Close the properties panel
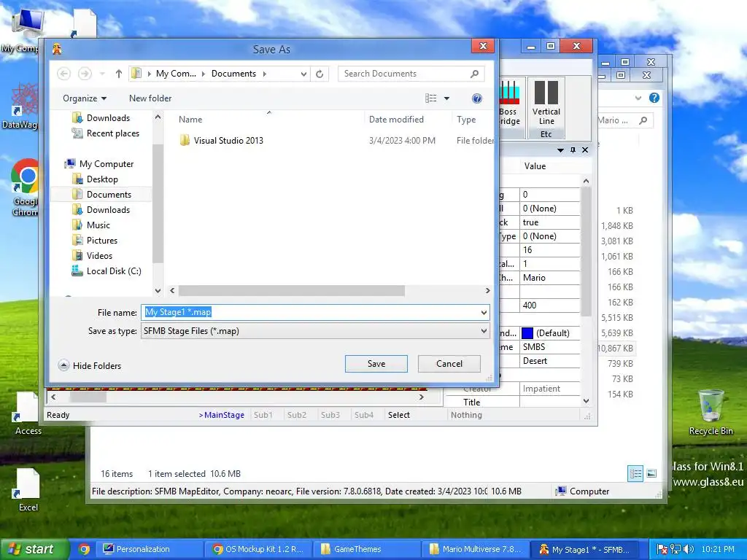747x560 pixels. tap(585, 150)
